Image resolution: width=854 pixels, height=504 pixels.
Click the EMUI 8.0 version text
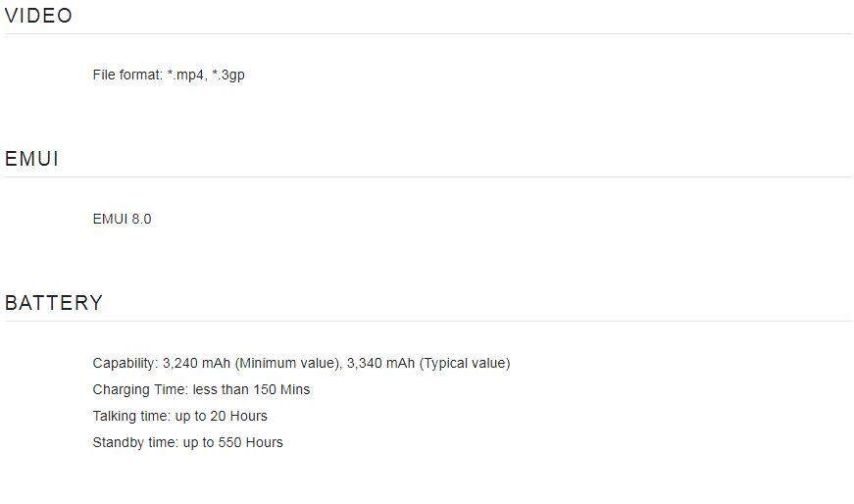tap(122, 219)
